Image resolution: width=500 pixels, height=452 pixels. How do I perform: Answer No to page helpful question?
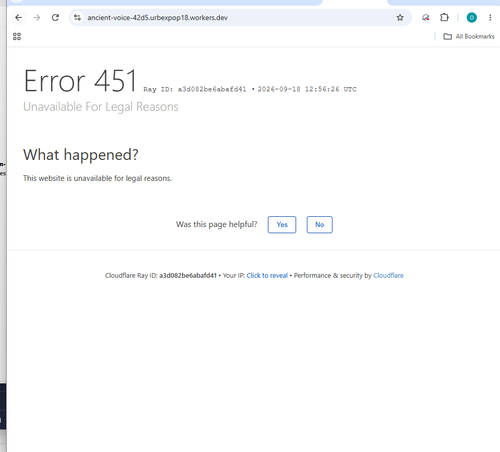[x=320, y=225]
